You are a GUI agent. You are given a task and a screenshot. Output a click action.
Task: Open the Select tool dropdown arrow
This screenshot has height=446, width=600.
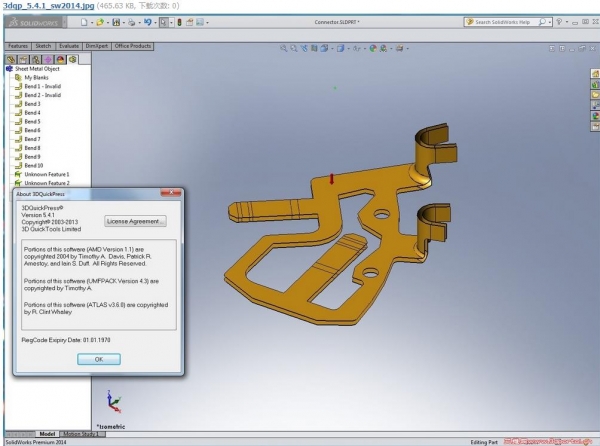click(171, 23)
